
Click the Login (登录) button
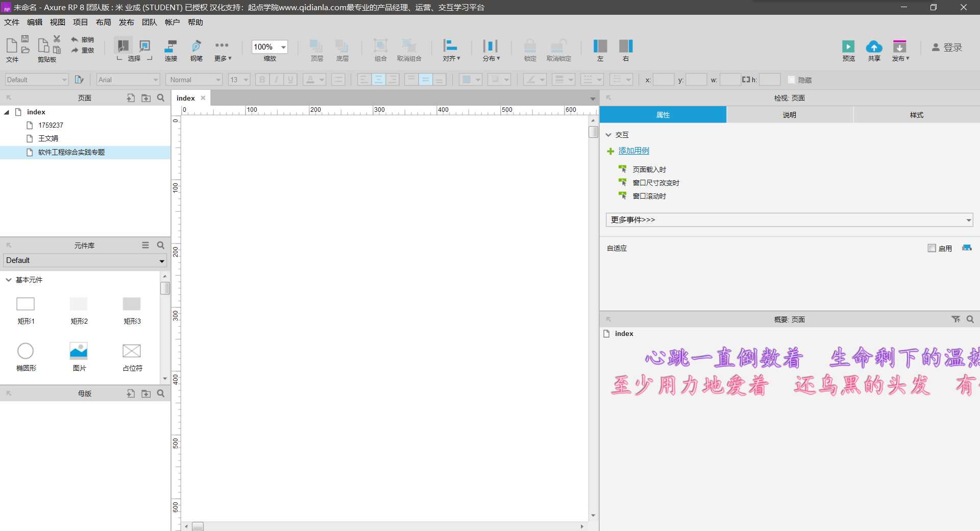[947, 47]
